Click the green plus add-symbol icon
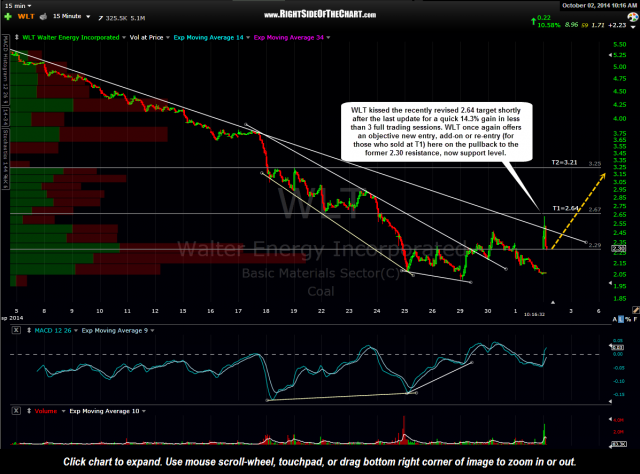The height and width of the screenshot is (474, 640). coord(7,17)
